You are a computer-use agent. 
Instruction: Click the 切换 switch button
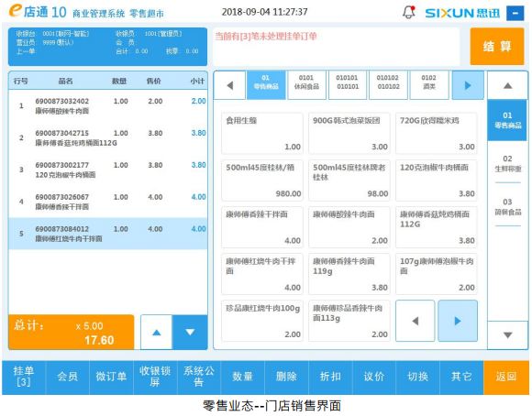[x=417, y=377]
